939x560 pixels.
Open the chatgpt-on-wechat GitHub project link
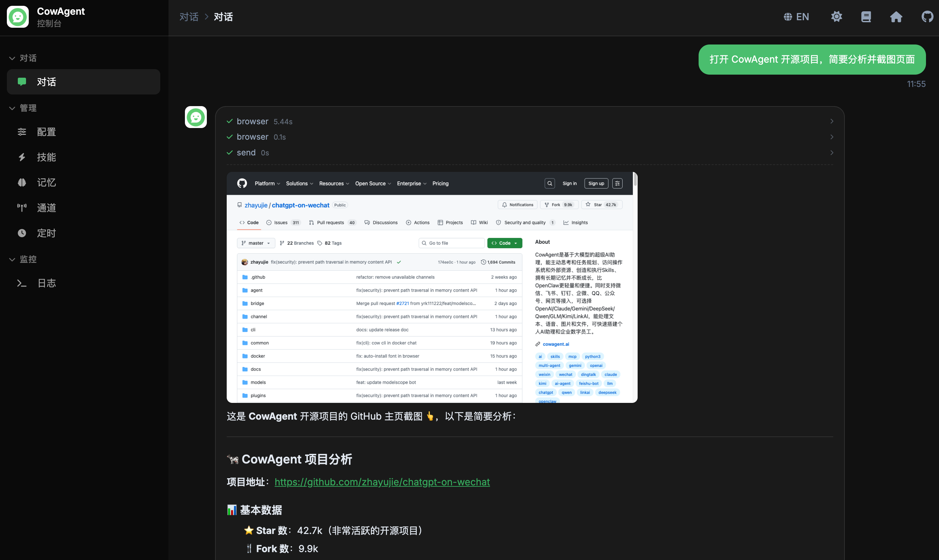tap(382, 482)
